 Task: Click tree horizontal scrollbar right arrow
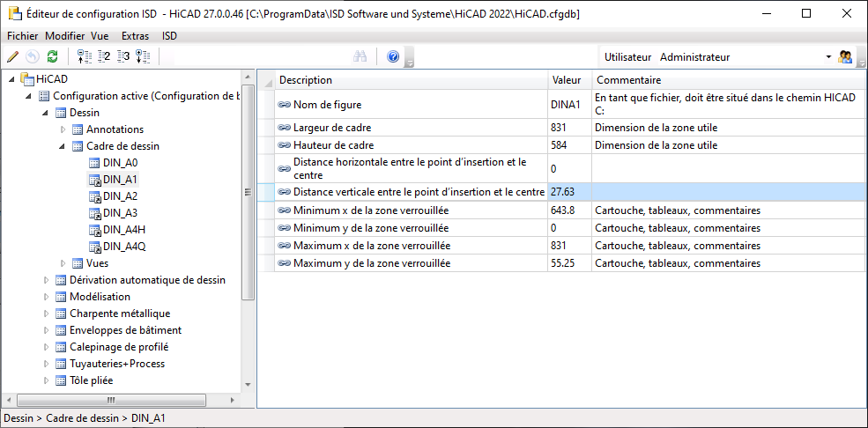[233, 400]
